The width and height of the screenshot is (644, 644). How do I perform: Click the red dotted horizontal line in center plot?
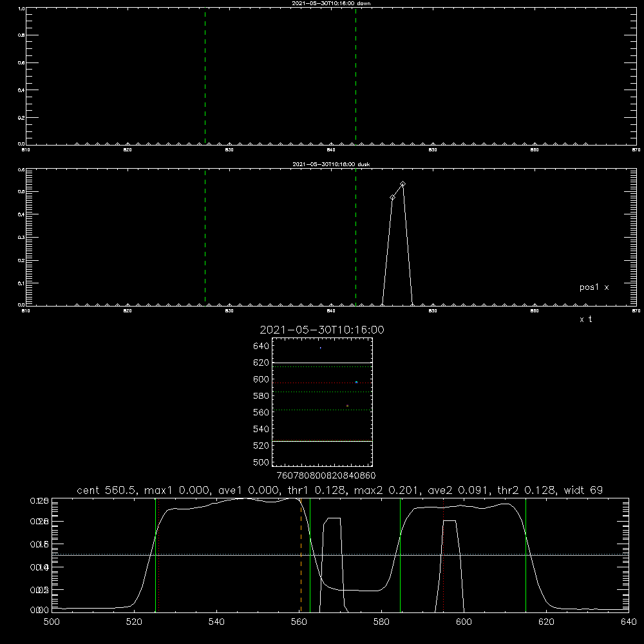(322, 383)
